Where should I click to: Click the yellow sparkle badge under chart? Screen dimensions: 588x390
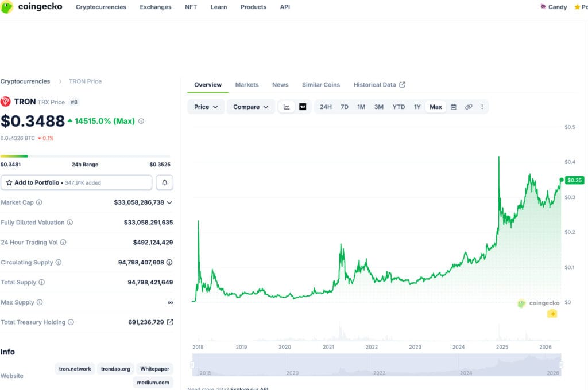coord(552,314)
